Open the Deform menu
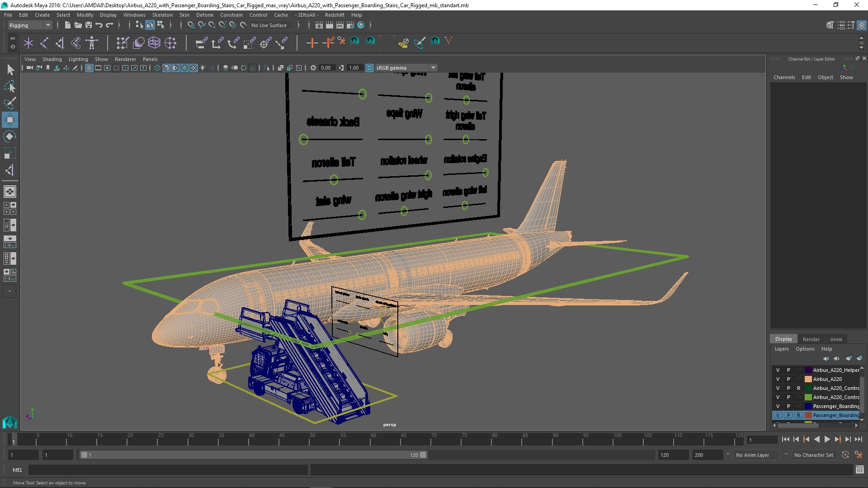Screen dimensions: 868x488 tap(204, 15)
